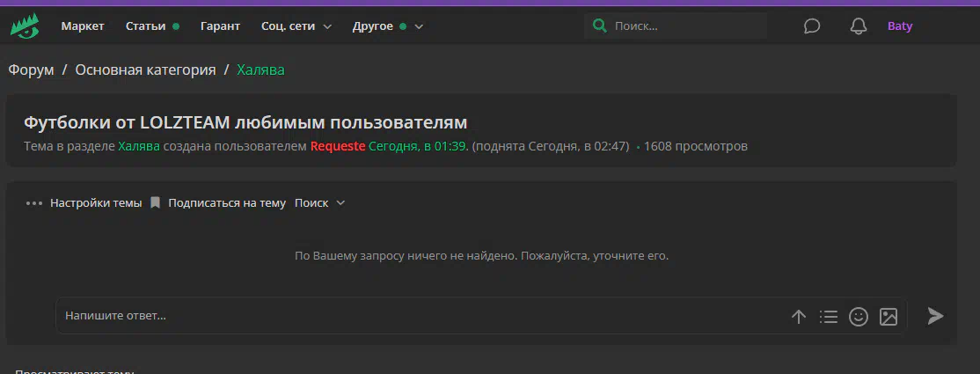Click the 1608 просмотров text

[696, 146]
